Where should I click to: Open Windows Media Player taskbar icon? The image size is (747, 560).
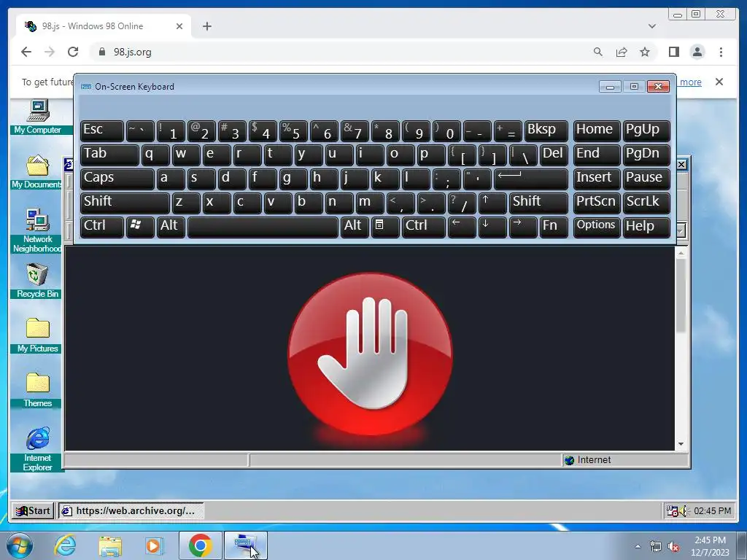(x=153, y=545)
